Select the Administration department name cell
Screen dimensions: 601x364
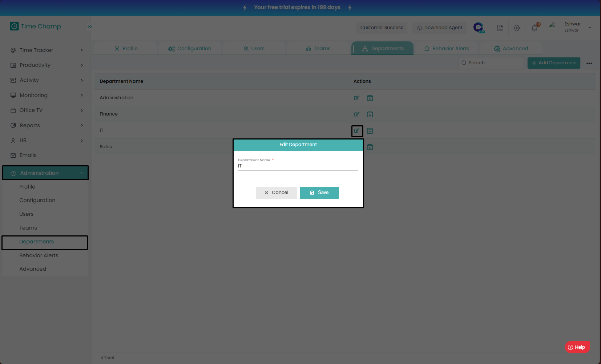[x=117, y=98]
